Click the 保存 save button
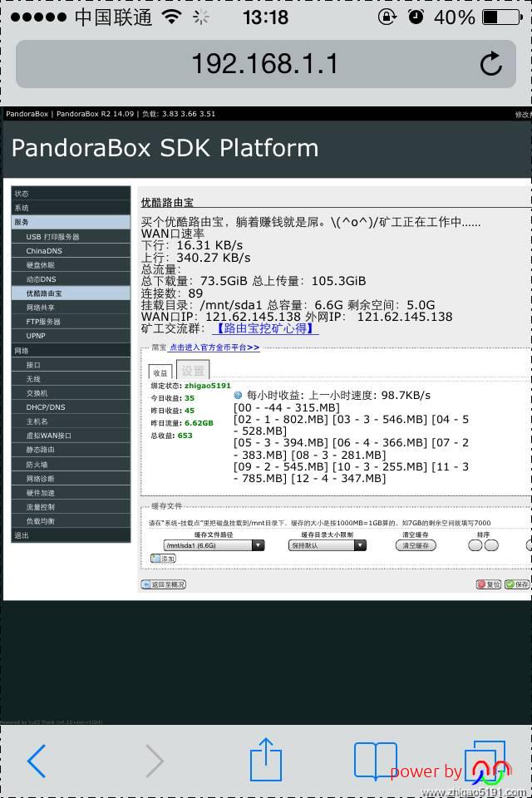Screen dimensions: 532x798 517,584
